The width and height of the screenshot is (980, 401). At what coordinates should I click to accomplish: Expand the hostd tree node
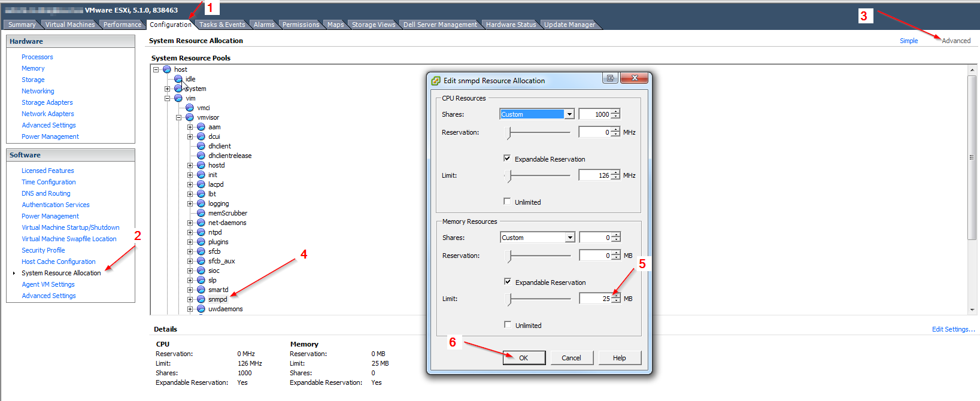190,165
